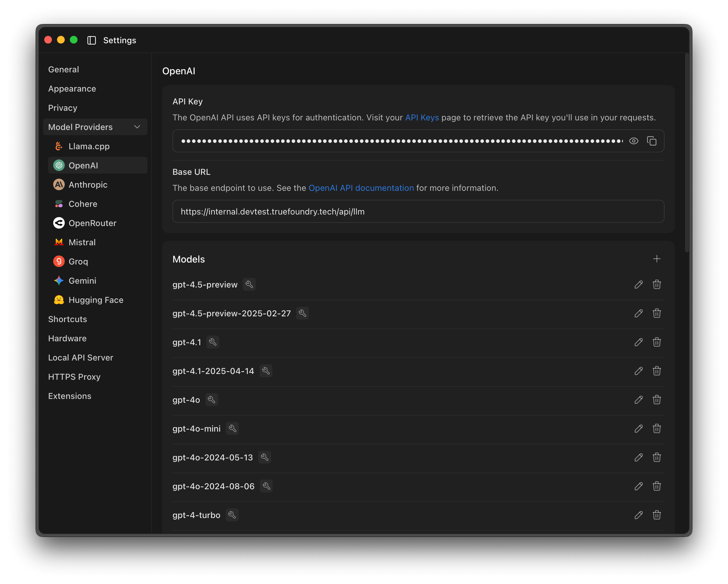Select the Groq provider
Viewport: 728px width, 584px height.
98,262
